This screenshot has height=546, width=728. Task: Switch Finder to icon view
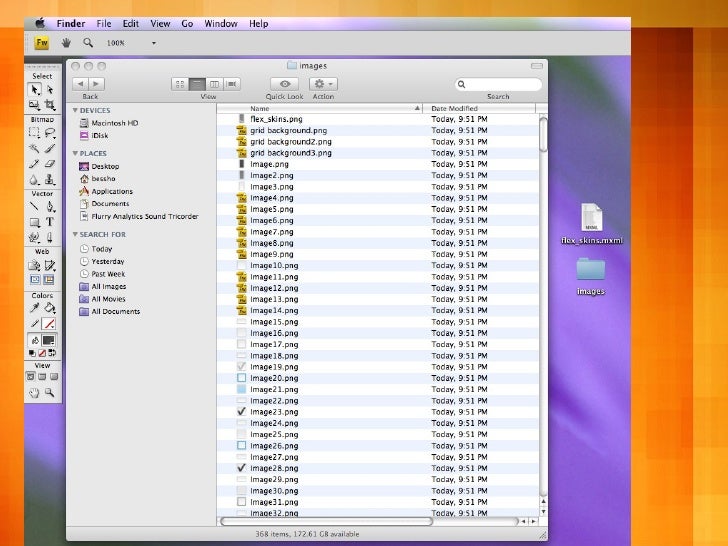[x=181, y=85]
